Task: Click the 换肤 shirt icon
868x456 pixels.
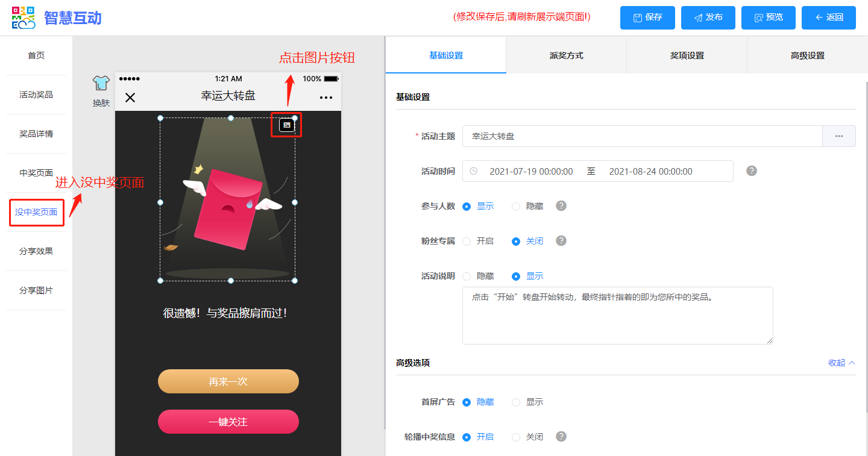Action: pyautogui.click(x=101, y=84)
